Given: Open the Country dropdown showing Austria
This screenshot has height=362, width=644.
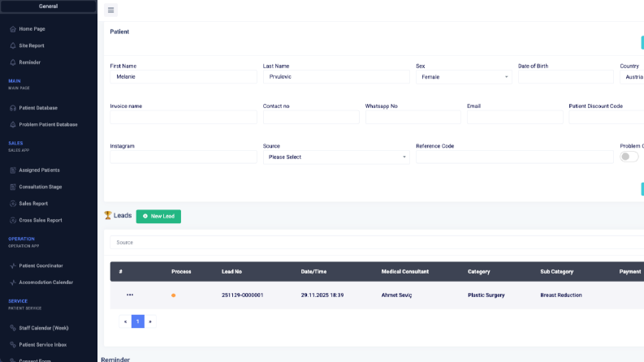Looking at the screenshot, I should 632,77.
